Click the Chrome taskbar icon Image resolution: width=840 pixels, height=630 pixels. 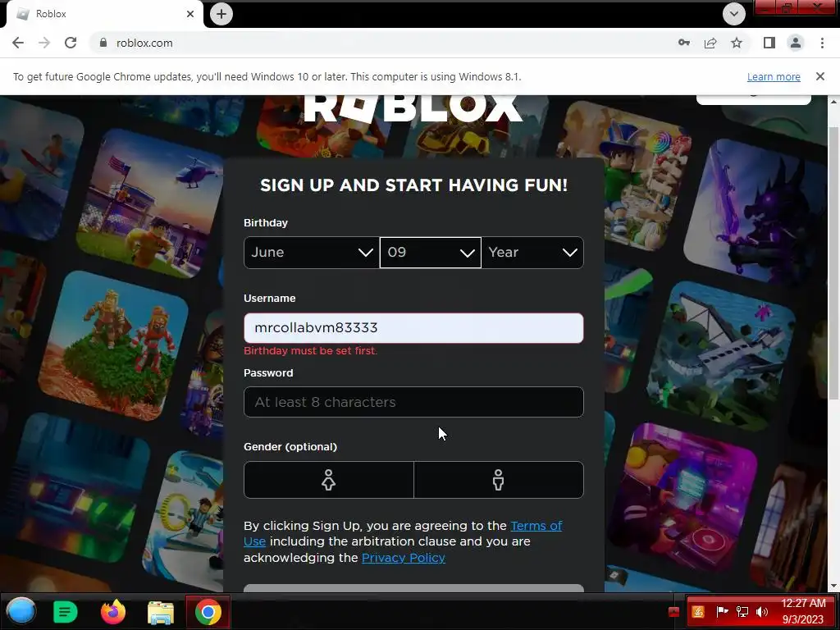[x=208, y=612]
